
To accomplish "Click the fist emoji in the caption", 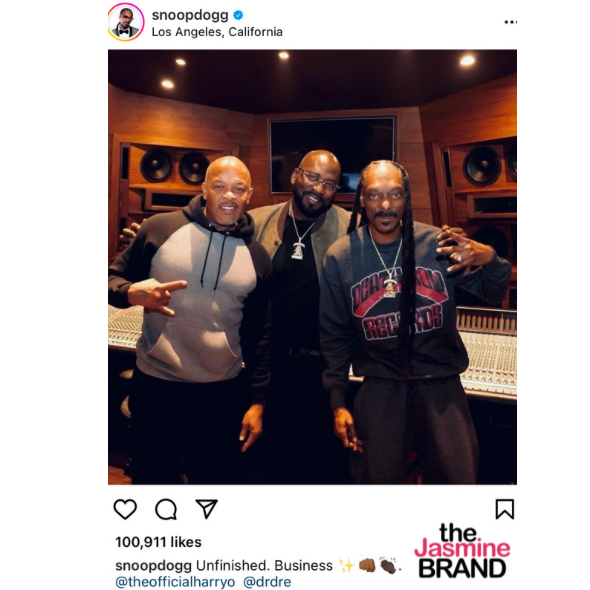I will point(367,565).
